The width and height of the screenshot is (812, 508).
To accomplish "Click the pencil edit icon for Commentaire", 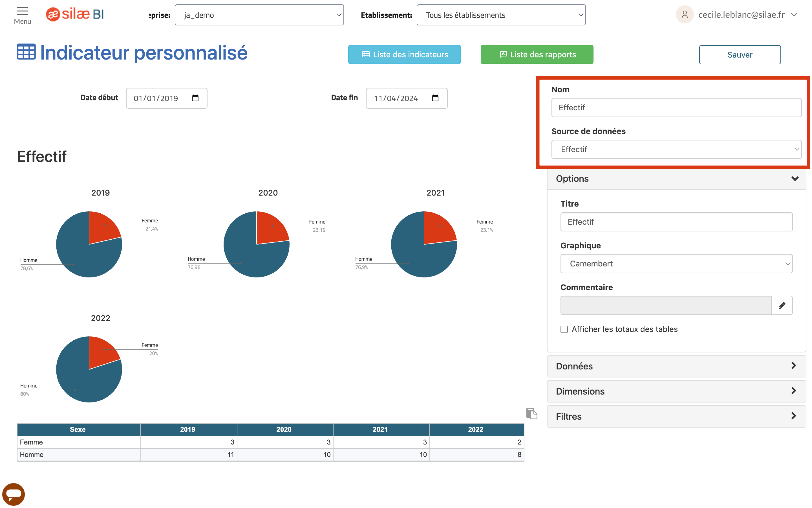I will click(x=782, y=305).
